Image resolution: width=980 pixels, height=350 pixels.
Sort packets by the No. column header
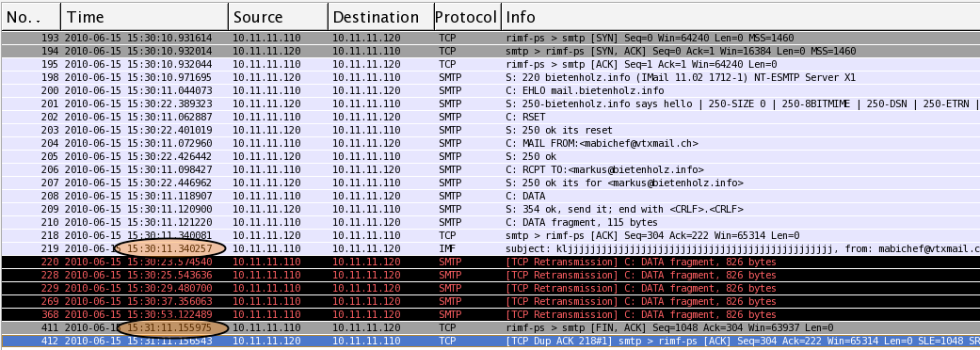point(31,17)
